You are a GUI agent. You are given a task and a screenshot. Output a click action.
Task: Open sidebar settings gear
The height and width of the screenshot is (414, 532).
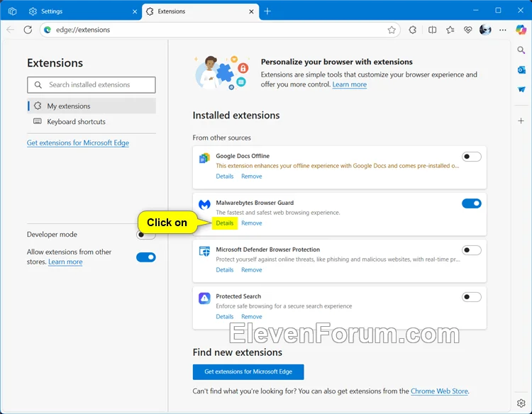pyautogui.click(x=521, y=403)
